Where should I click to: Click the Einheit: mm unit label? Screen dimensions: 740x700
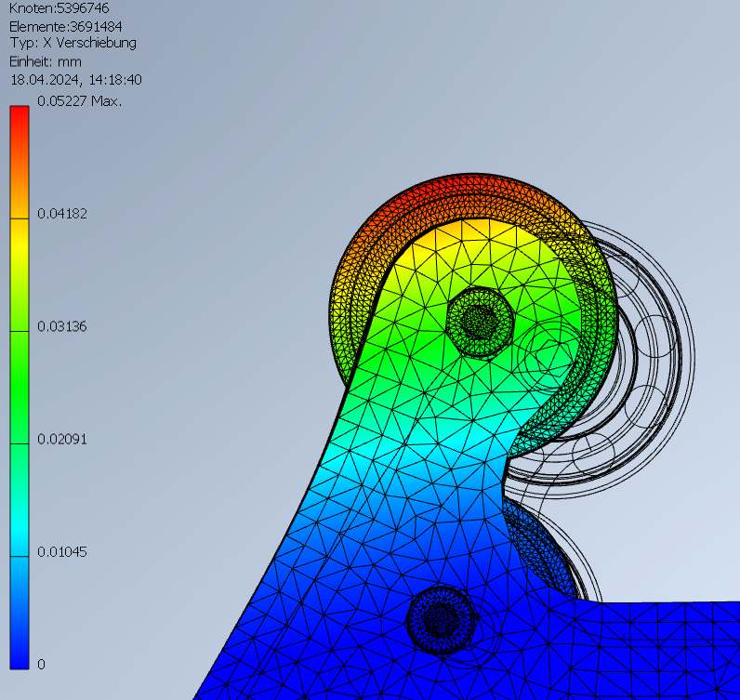point(46,61)
